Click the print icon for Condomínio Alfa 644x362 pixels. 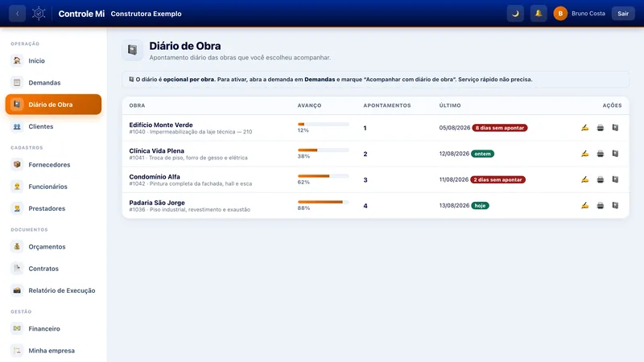pyautogui.click(x=600, y=179)
